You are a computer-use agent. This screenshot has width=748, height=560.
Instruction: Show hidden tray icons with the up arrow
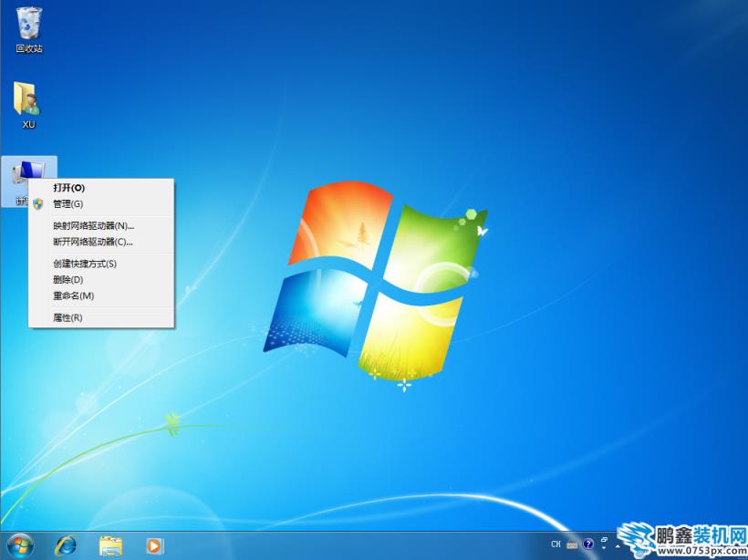[618, 546]
